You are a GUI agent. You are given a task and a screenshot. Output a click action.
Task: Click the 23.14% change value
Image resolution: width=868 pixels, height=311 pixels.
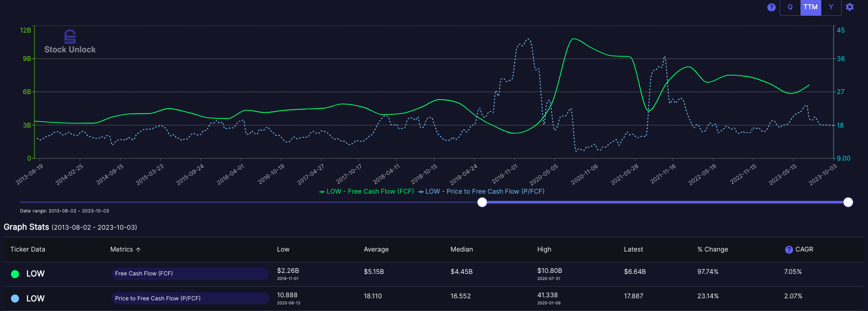pyautogui.click(x=708, y=296)
